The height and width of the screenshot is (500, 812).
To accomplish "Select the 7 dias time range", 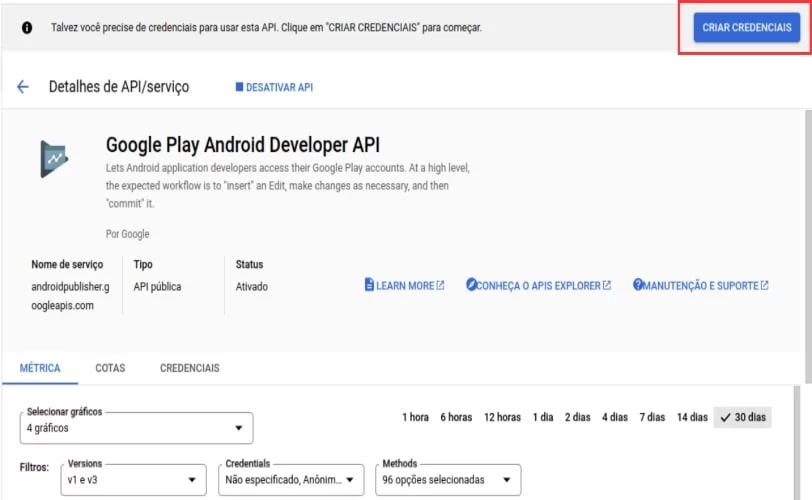I will [652, 417].
